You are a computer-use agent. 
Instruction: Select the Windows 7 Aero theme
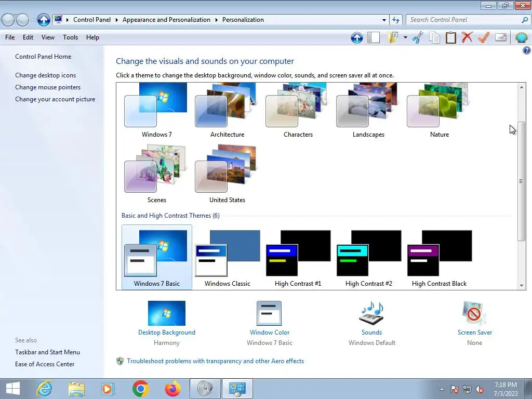coord(156,111)
